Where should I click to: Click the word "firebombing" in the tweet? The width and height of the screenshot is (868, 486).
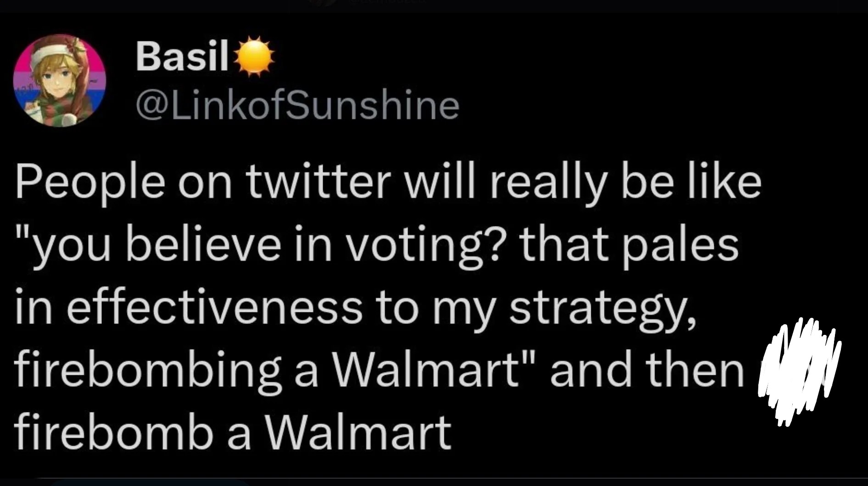point(148,371)
